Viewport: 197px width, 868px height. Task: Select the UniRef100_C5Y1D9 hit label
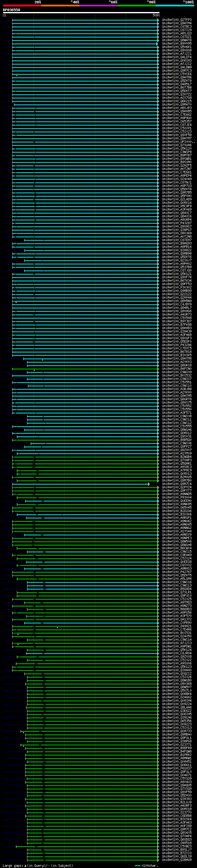point(176,778)
